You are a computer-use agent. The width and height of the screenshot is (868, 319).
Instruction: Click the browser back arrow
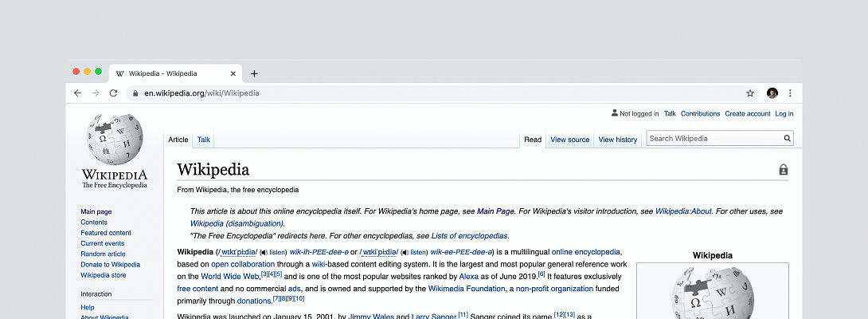coord(77,93)
